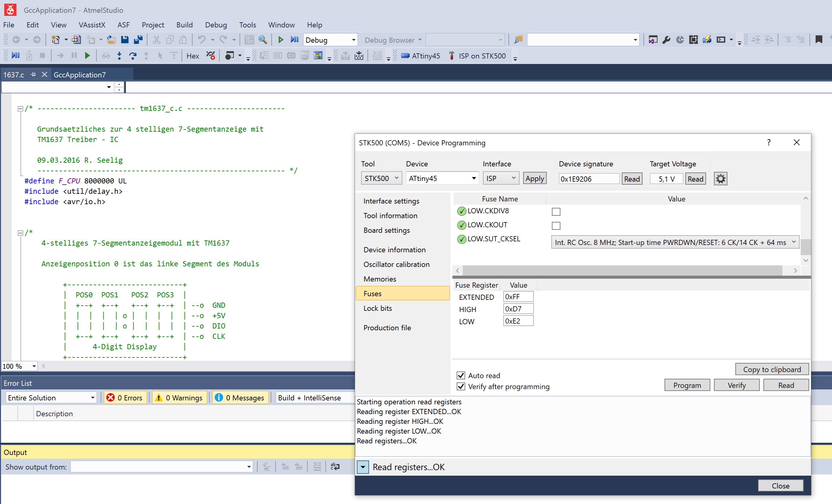Click the Navigate Backward arrow icon
The image size is (832, 504).
coord(16,40)
